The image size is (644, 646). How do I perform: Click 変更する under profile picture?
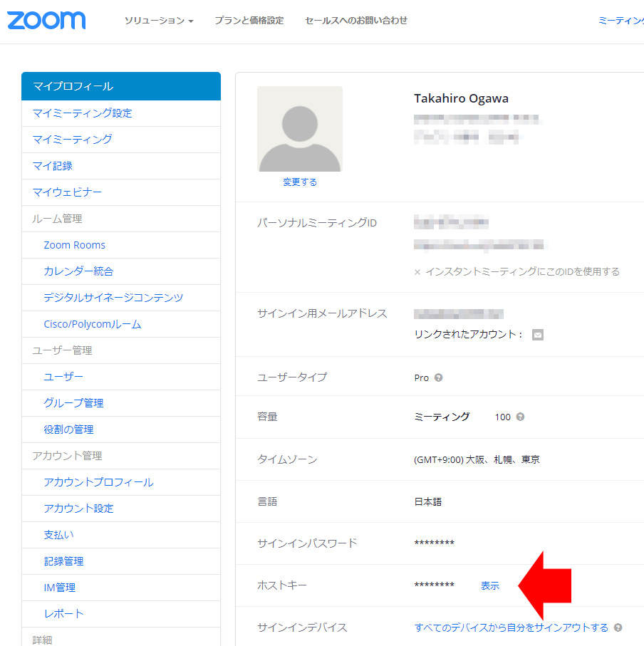click(299, 182)
